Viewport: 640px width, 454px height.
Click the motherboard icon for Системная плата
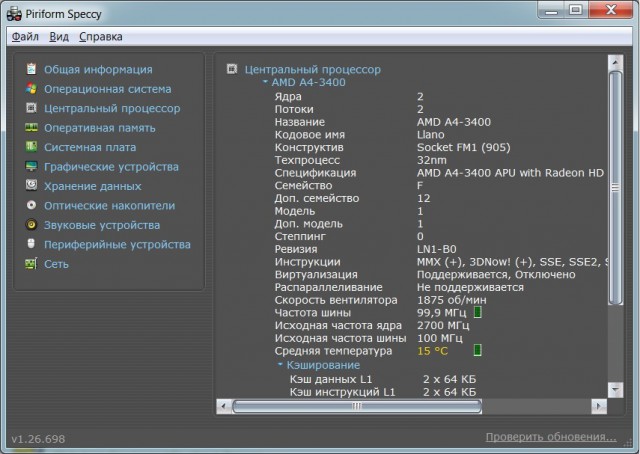click(x=31, y=147)
